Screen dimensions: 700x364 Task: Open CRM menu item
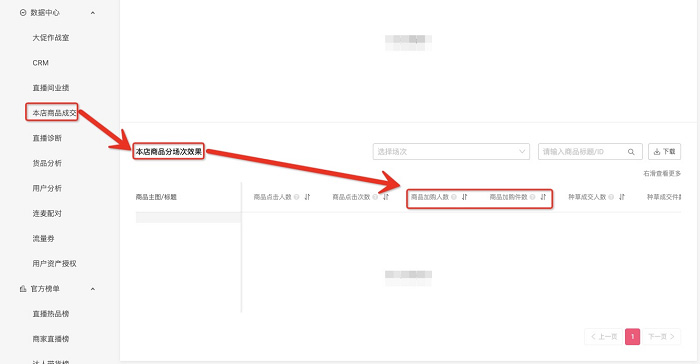pos(41,63)
